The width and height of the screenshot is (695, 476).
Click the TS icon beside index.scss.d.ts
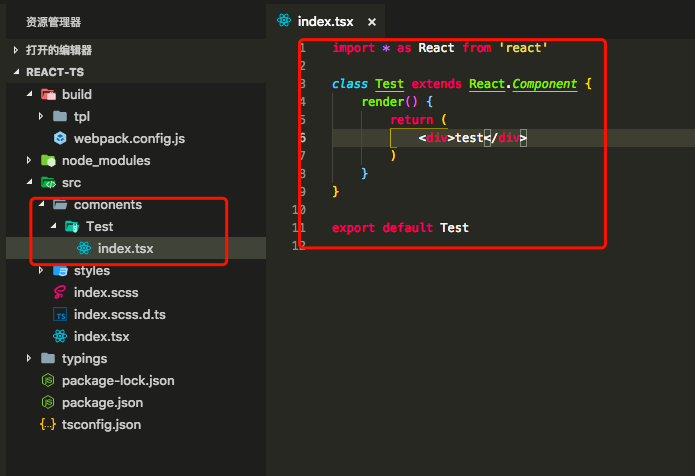coord(60,315)
